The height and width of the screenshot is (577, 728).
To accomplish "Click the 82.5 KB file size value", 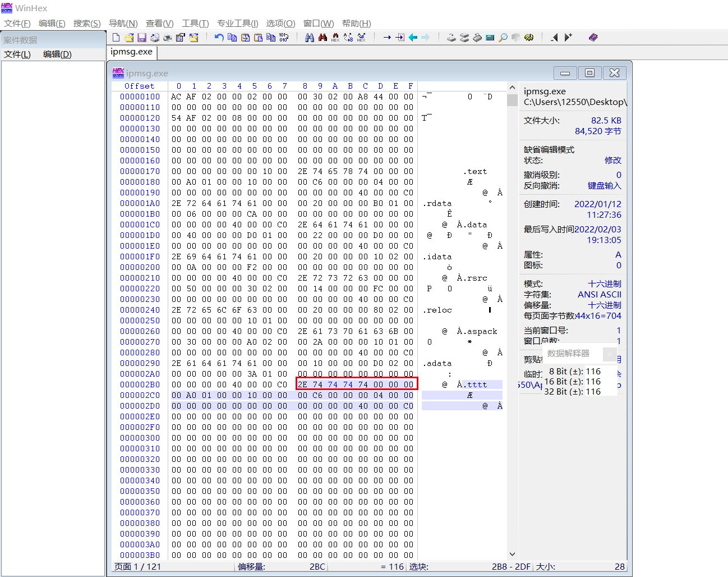I will [x=606, y=120].
